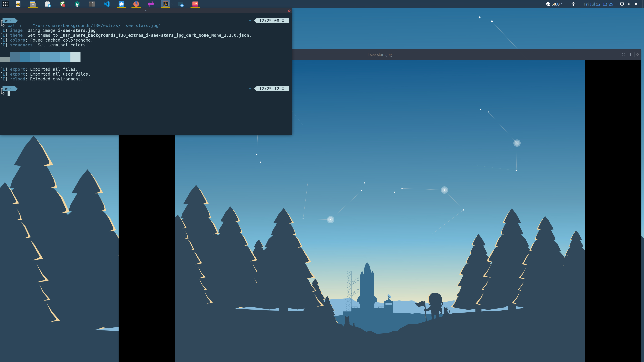This screenshot has height=362, width=644.
Task: Select the i-see-stars.jpg title bar label
Action: point(380,54)
